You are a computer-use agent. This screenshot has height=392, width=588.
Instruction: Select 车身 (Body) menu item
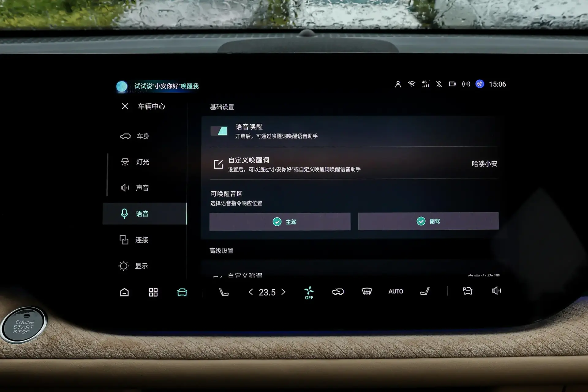tap(147, 136)
